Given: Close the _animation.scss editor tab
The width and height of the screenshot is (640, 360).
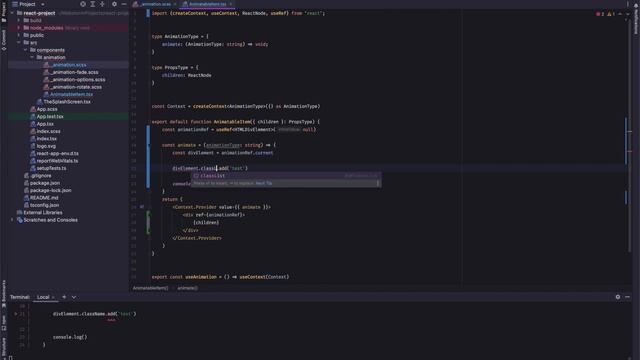Looking at the screenshot, I should pos(176,4).
